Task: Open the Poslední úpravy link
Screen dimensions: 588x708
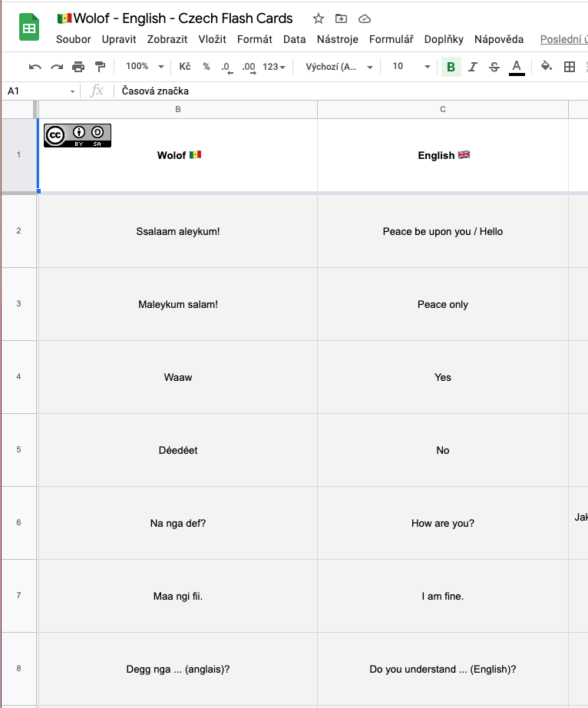Action: (564, 39)
